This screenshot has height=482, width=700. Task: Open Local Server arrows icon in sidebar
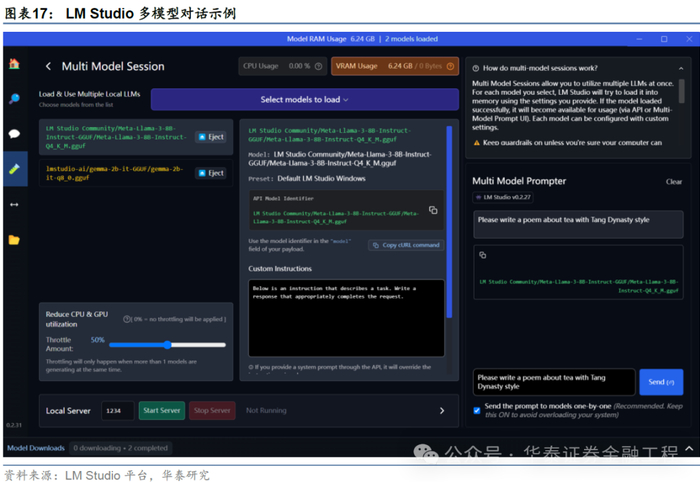click(x=14, y=204)
